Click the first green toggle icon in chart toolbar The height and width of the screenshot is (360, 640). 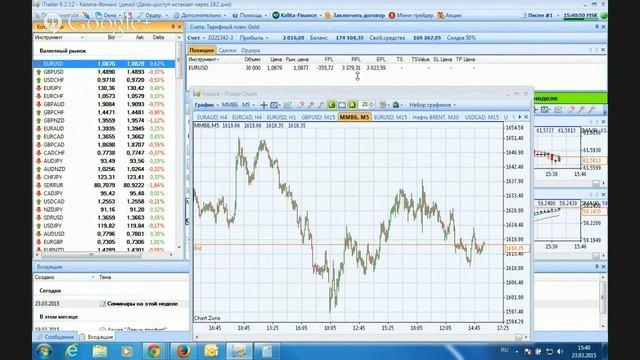click(x=331, y=105)
